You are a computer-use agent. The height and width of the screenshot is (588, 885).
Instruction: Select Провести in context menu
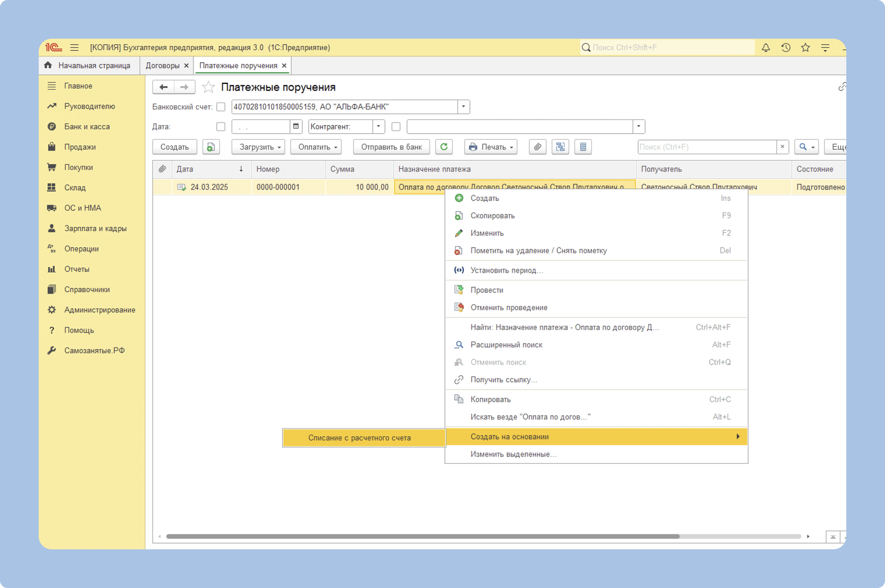596,290
